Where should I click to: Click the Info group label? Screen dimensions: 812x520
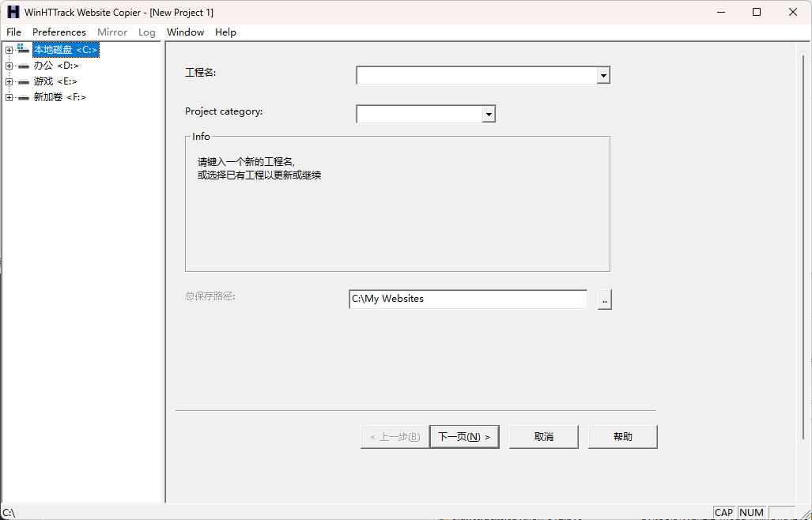(201, 137)
